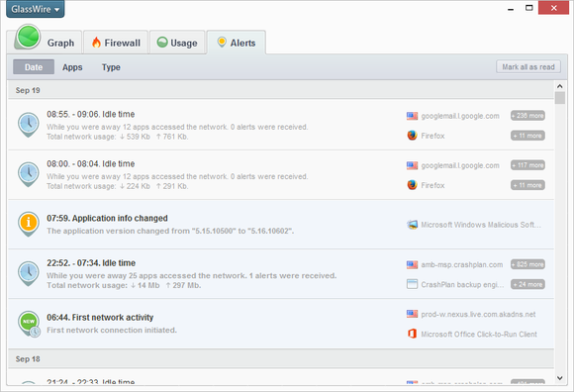Click the clock icon for 22:52 idle time

click(x=29, y=273)
